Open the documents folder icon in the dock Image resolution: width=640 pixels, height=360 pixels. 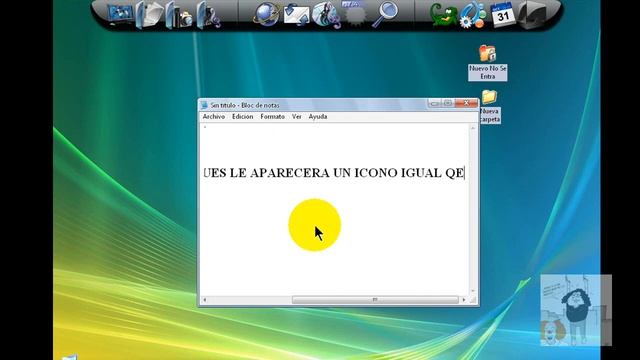[150, 15]
